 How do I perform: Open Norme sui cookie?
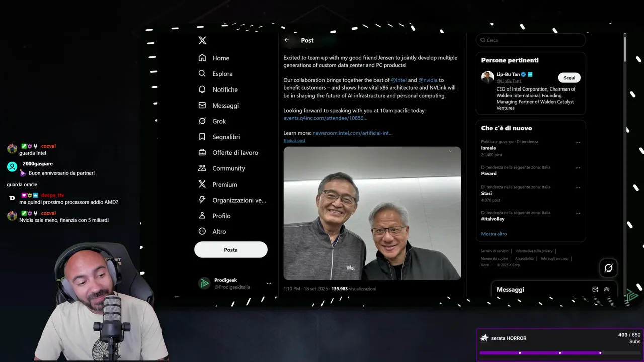[x=494, y=259]
